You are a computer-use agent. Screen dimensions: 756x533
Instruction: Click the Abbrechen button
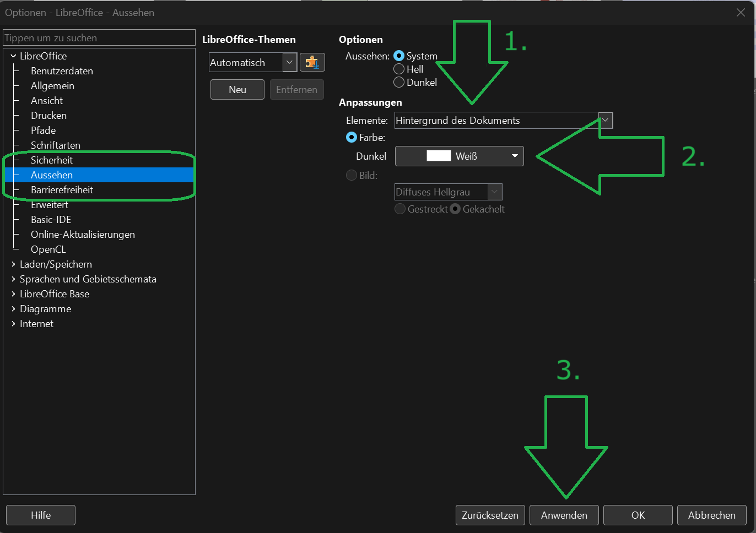click(x=712, y=515)
